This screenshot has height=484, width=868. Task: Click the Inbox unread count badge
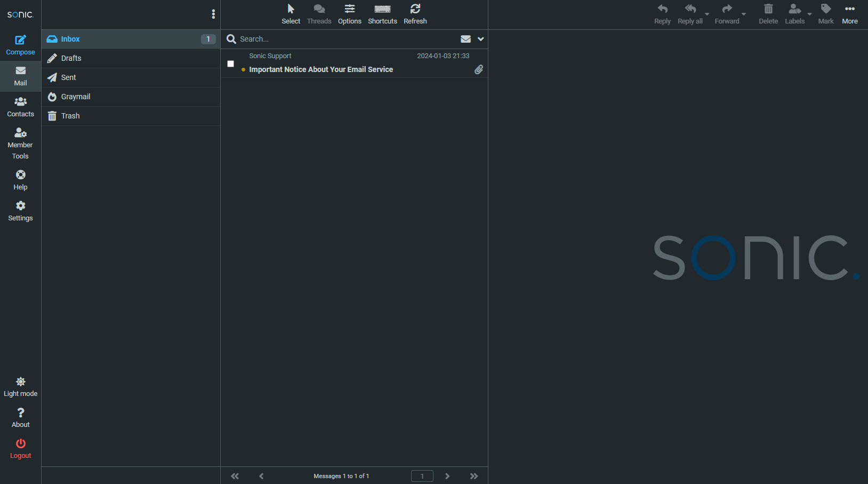(x=208, y=39)
